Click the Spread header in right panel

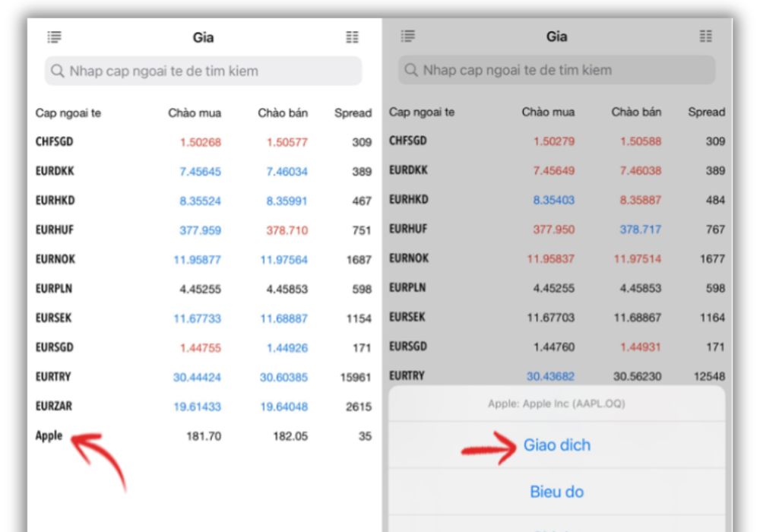pos(707,112)
